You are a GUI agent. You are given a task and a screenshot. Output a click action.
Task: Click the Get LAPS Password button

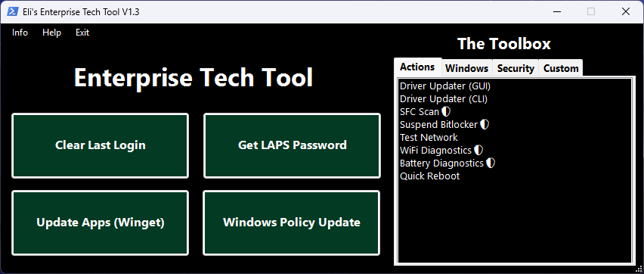(292, 145)
